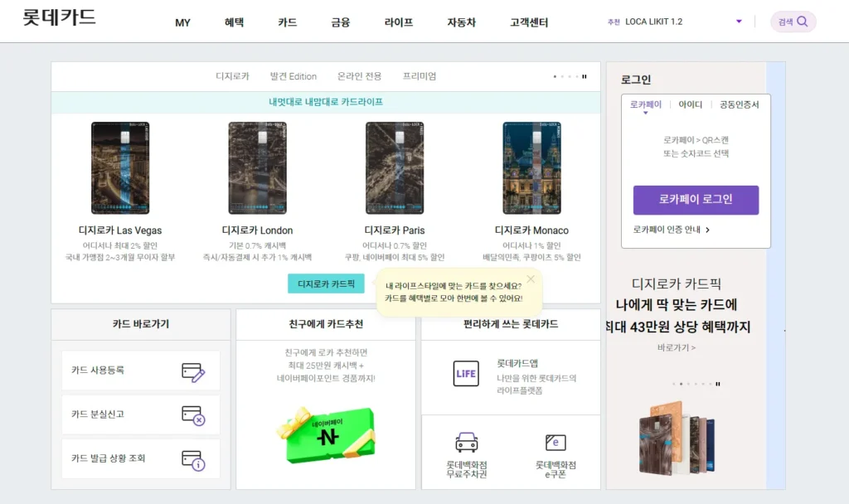Open the MY menu

point(182,22)
